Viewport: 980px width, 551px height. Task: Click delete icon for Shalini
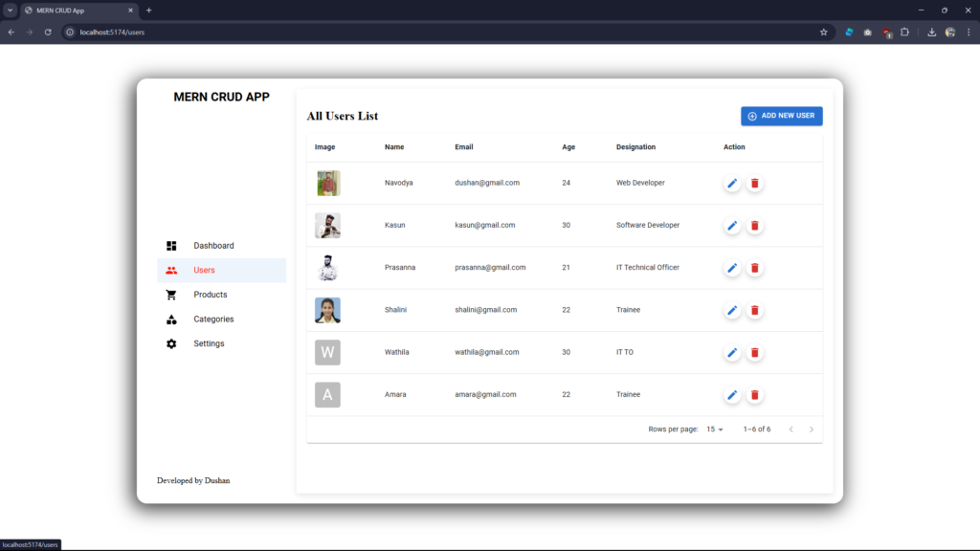click(754, 310)
